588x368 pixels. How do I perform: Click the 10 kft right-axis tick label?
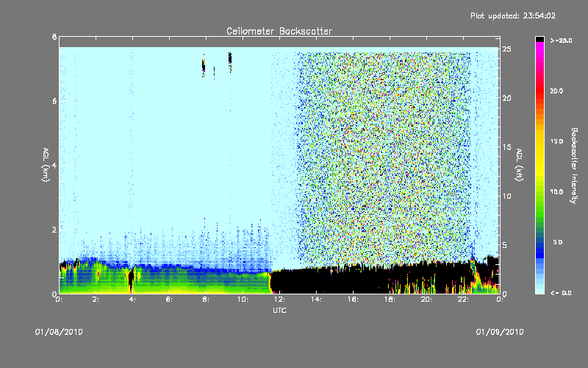[506, 196]
